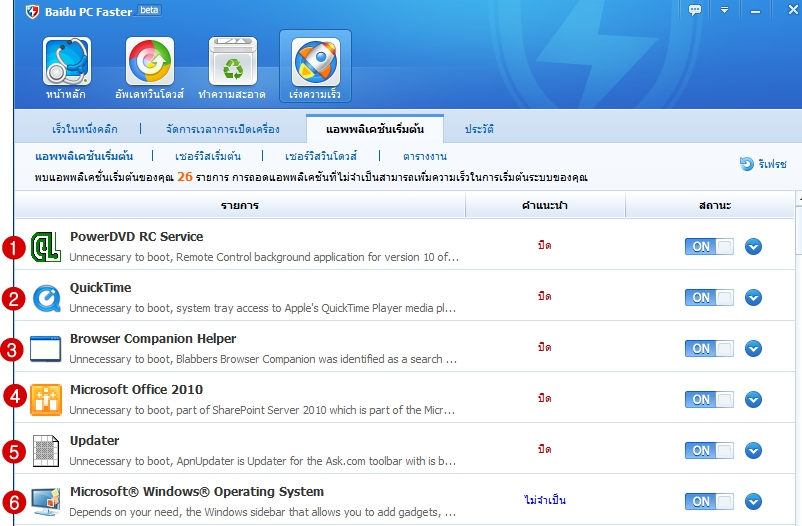Click the ไม่จำเป็น recommendation text
802x526 pixels.
coord(545,500)
